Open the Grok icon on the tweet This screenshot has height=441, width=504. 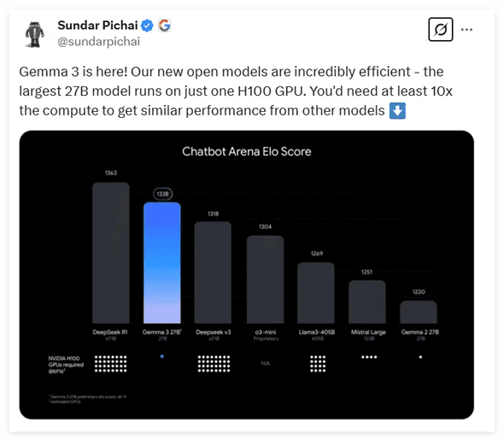[x=440, y=30]
